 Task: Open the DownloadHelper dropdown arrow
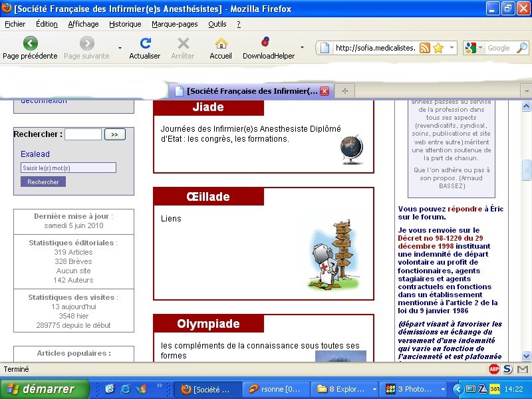(x=302, y=48)
